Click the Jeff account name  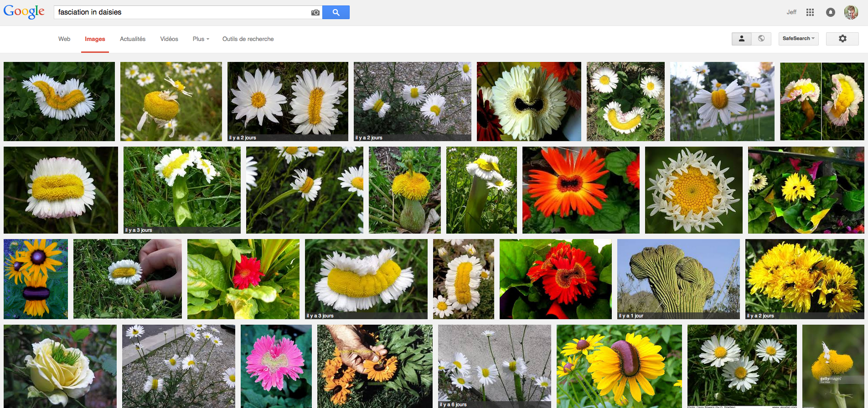point(791,12)
